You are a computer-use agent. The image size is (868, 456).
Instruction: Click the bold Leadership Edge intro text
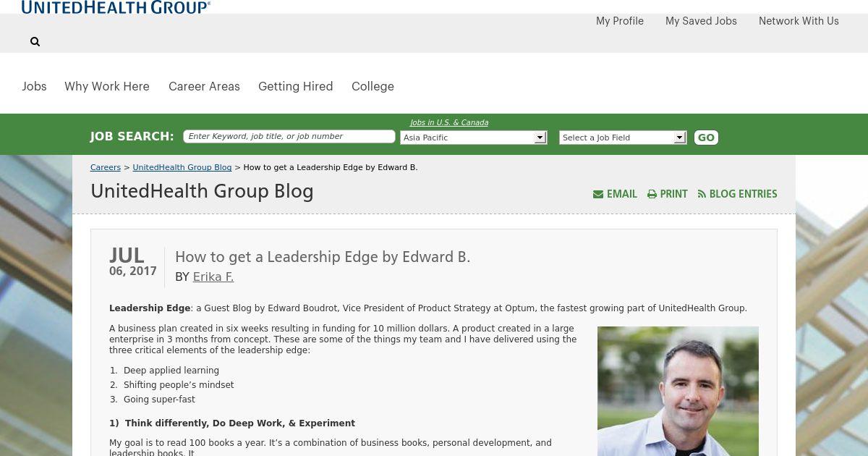(x=150, y=308)
